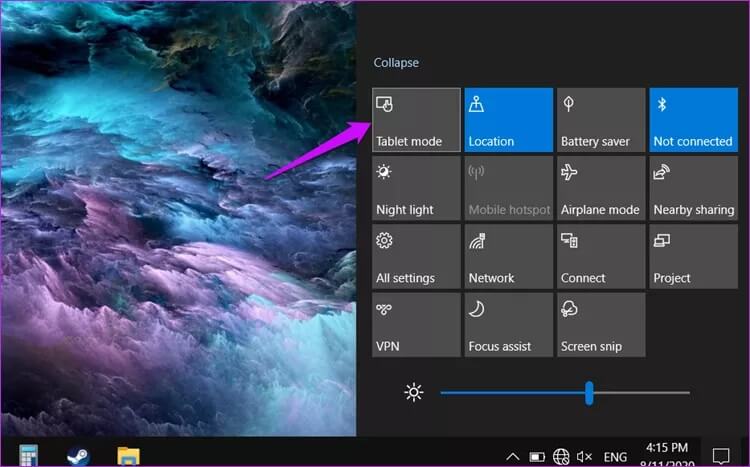Switch on Night light
750x467 pixels.
pos(416,189)
